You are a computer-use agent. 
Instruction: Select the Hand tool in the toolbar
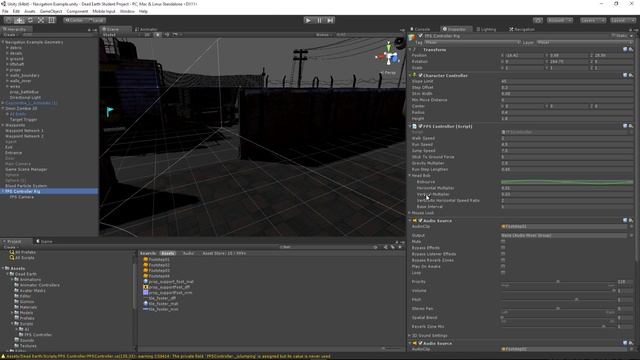8,20
